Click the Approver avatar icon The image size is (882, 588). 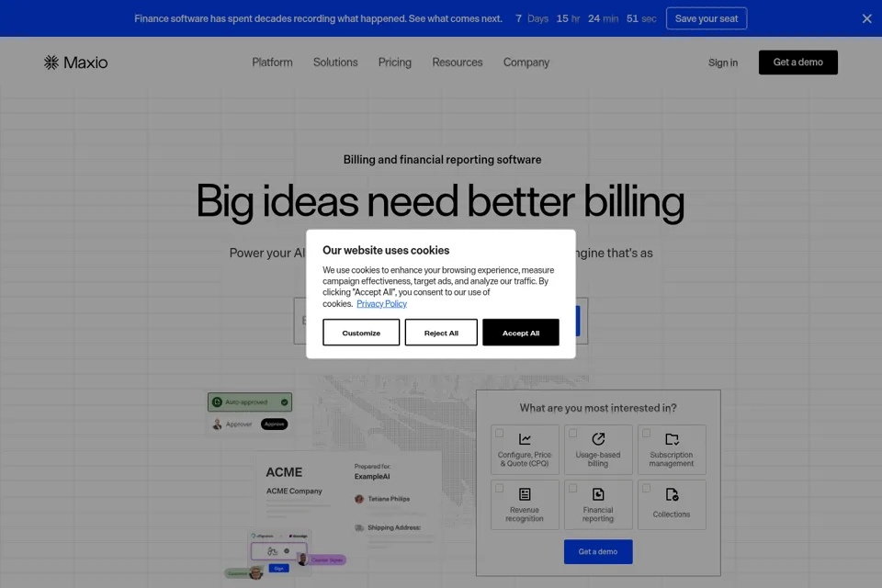pos(217,424)
